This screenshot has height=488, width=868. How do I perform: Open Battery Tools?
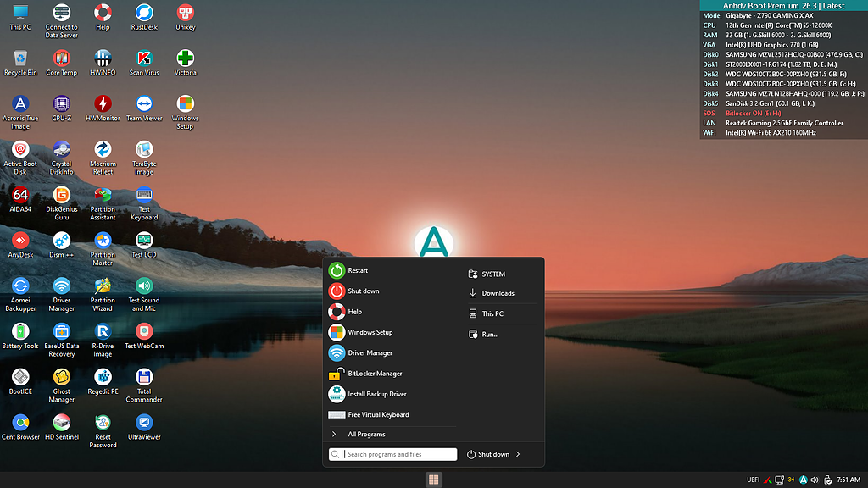point(20,335)
